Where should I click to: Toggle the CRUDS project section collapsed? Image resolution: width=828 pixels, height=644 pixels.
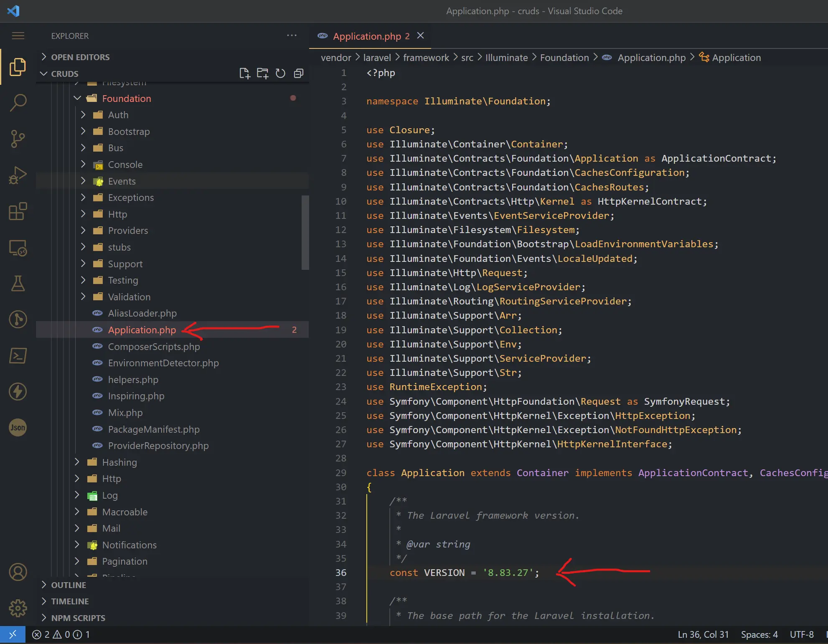64,74
